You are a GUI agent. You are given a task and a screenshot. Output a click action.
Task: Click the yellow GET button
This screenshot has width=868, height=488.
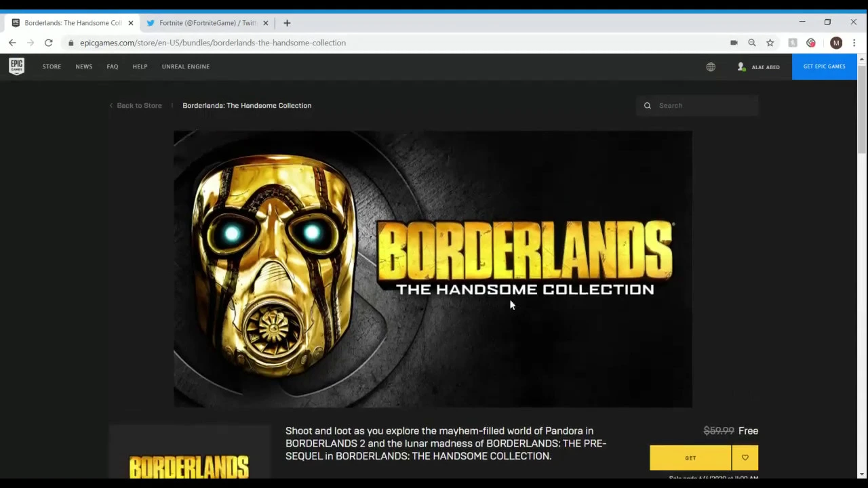click(690, 458)
